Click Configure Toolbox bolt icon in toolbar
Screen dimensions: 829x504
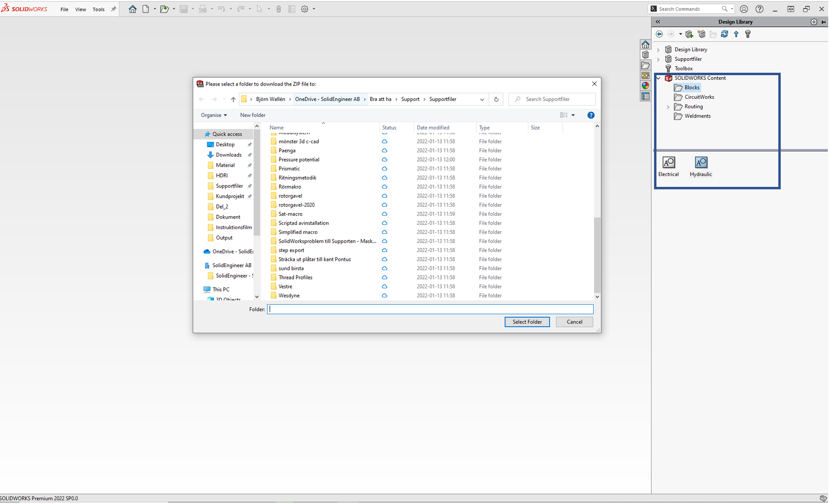(748, 34)
